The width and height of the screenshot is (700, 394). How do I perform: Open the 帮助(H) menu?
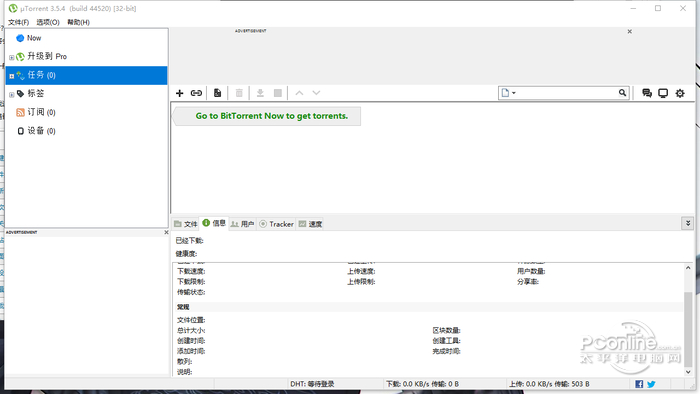point(78,22)
